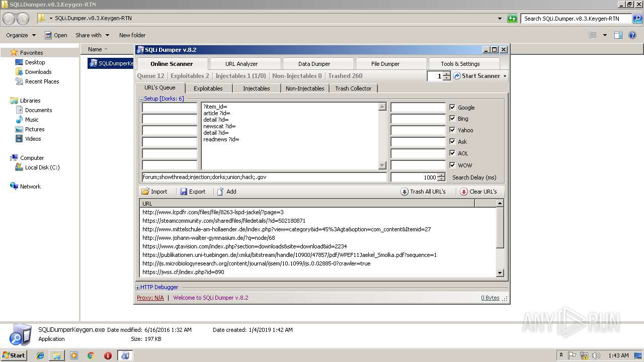Select the Injectables sub-tab
The image size is (644, 362).
click(257, 88)
